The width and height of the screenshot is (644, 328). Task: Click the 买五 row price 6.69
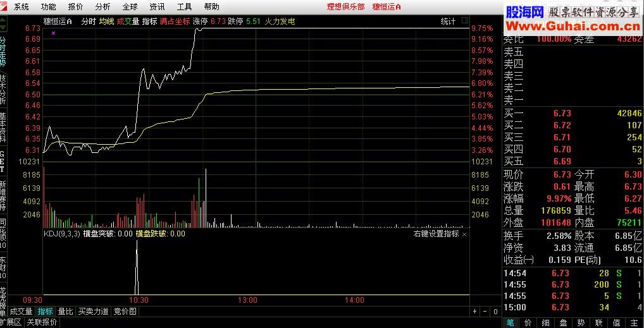[x=562, y=161]
